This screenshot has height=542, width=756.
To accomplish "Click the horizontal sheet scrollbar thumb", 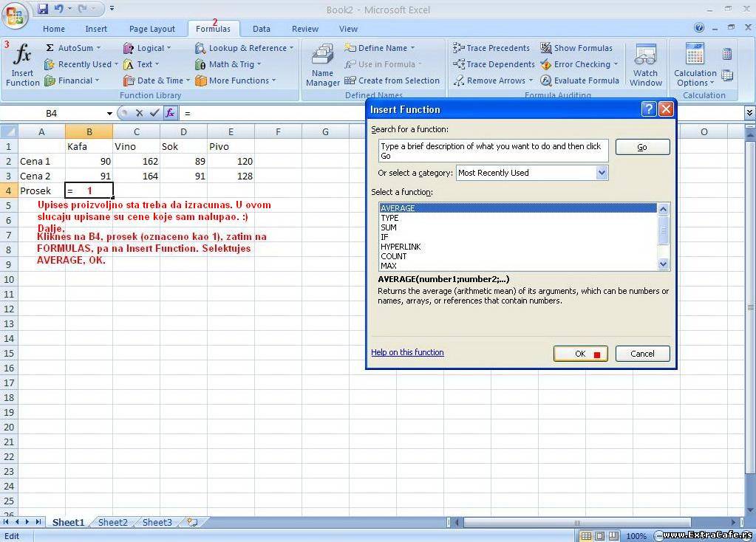I will click(x=576, y=523).
